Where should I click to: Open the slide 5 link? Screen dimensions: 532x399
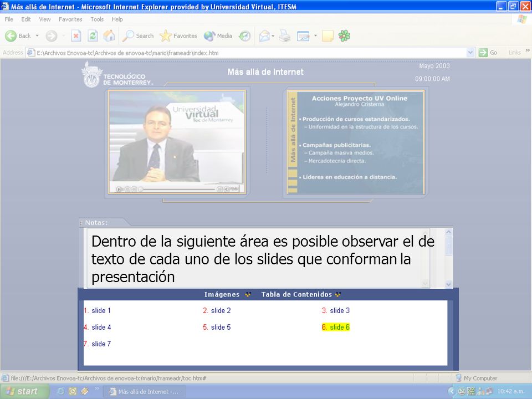click(221, 327)
